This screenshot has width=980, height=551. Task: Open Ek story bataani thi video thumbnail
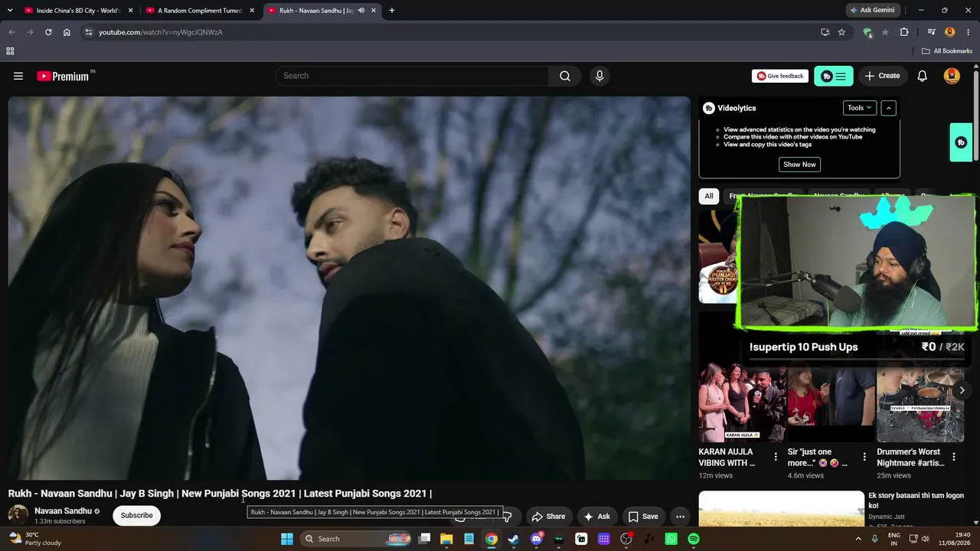pyautogui.click(x=781, y=509)
